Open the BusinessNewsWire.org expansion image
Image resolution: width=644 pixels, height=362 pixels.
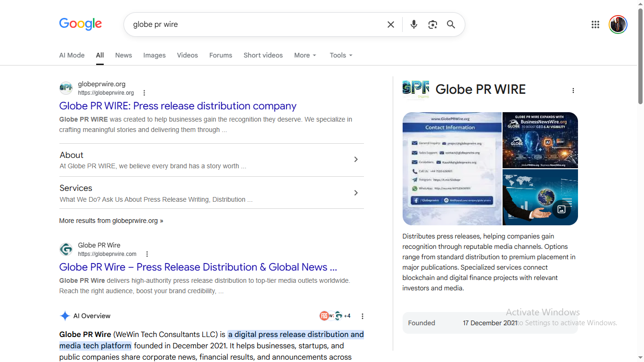coord(540,140)
